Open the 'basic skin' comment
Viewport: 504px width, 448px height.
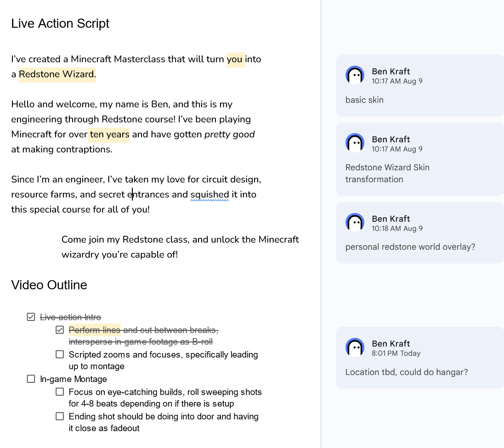[x=364, y=100]
